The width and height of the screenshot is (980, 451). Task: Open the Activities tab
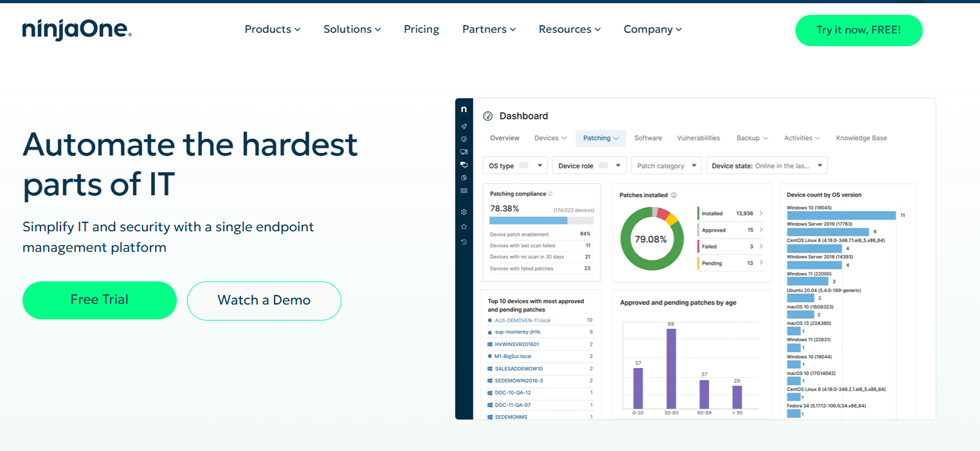[802, 138]
